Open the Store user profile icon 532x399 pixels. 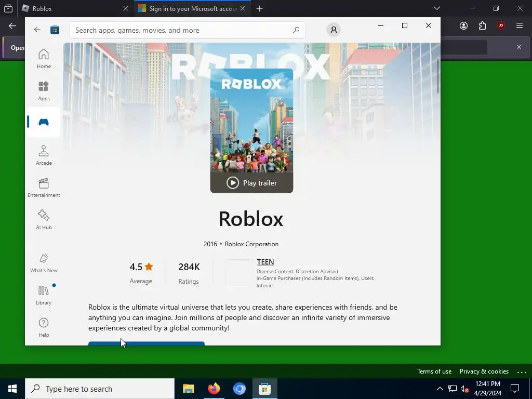click(334, 30)
